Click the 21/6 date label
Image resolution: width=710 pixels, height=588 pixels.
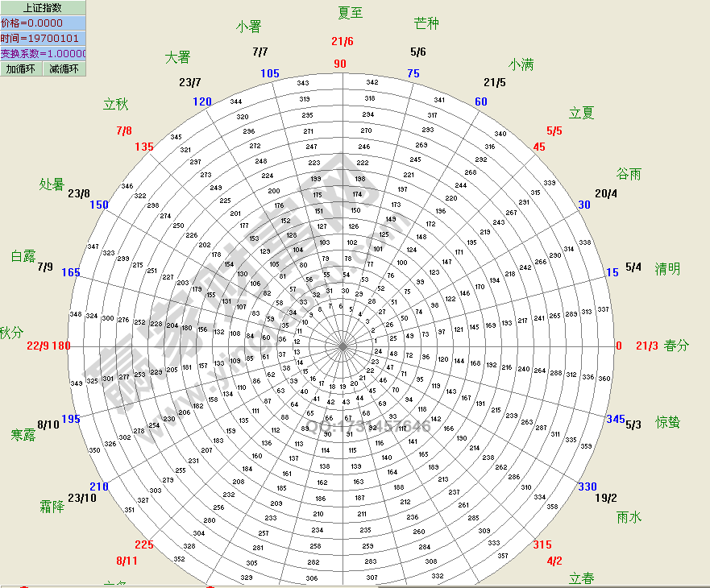tap(343, 41)
